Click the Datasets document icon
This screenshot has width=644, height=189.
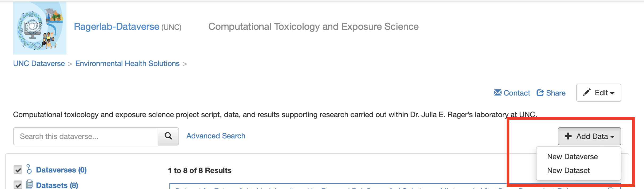[29, 184]
